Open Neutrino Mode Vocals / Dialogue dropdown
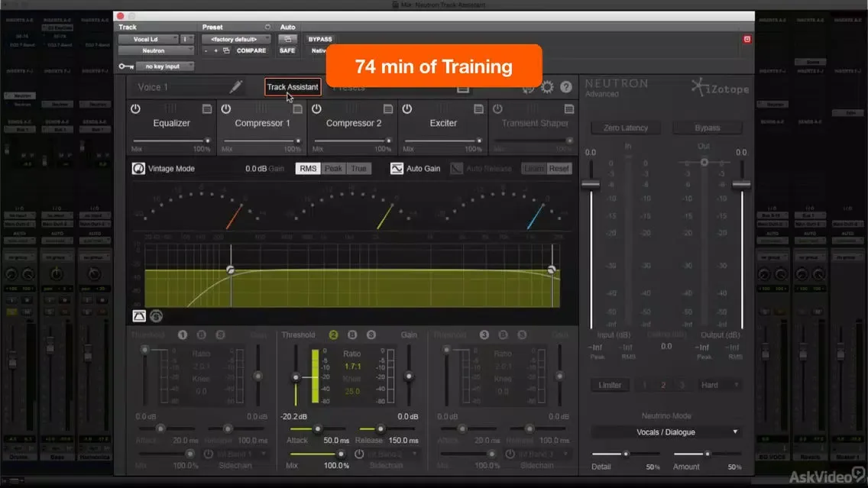868x488 pixels. pos(666,432)
